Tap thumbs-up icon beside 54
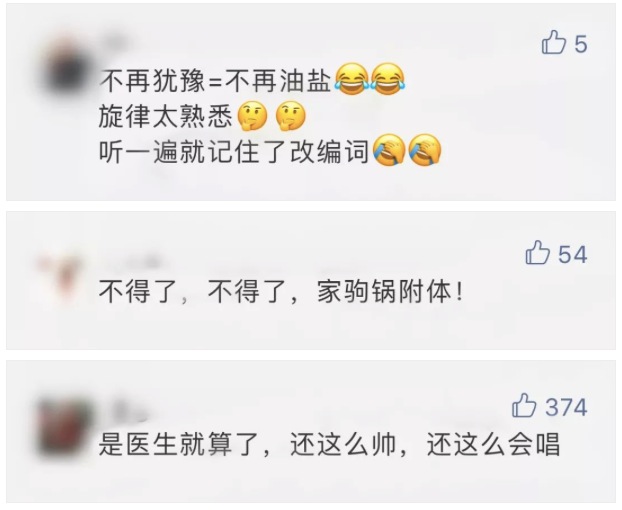Screen dimensions: 622x510 [538, 253]
